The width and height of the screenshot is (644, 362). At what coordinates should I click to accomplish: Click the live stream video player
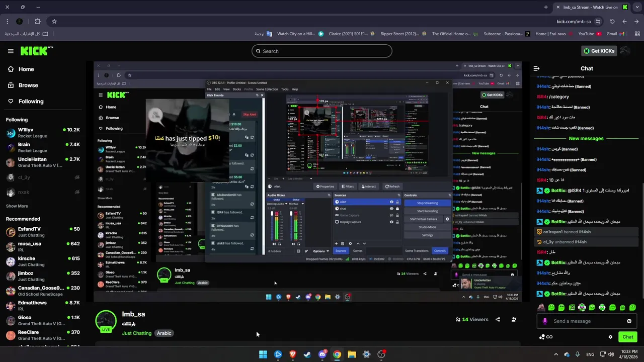[308, 182]
